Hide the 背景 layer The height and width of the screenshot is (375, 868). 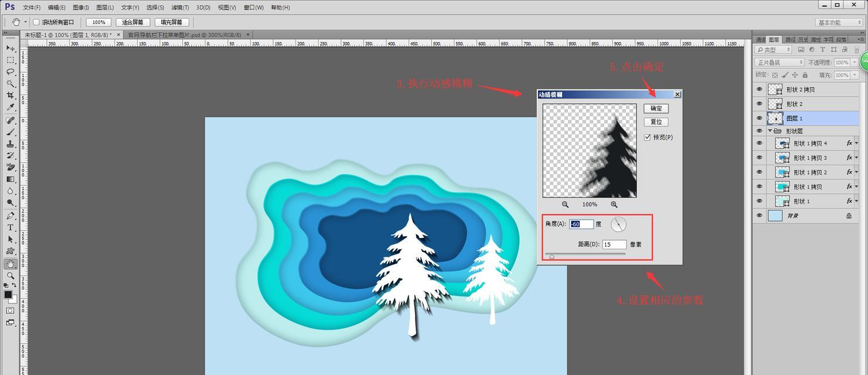point(760,216)
